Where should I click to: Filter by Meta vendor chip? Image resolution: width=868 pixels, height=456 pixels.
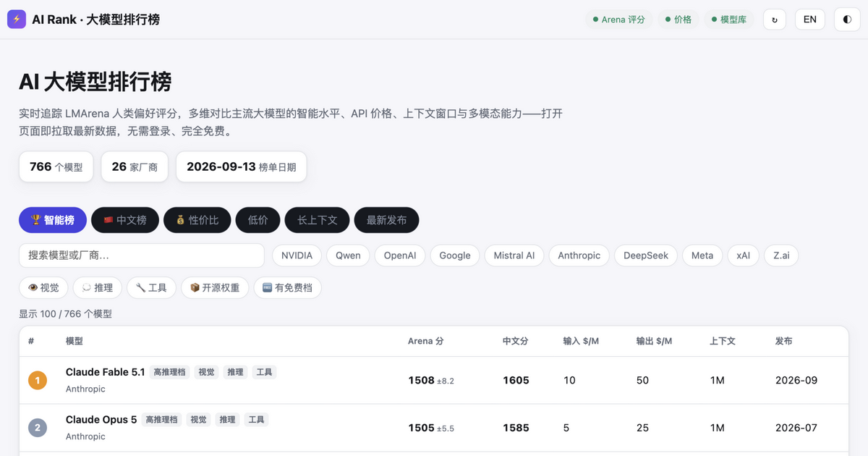[x=702, y=256]
